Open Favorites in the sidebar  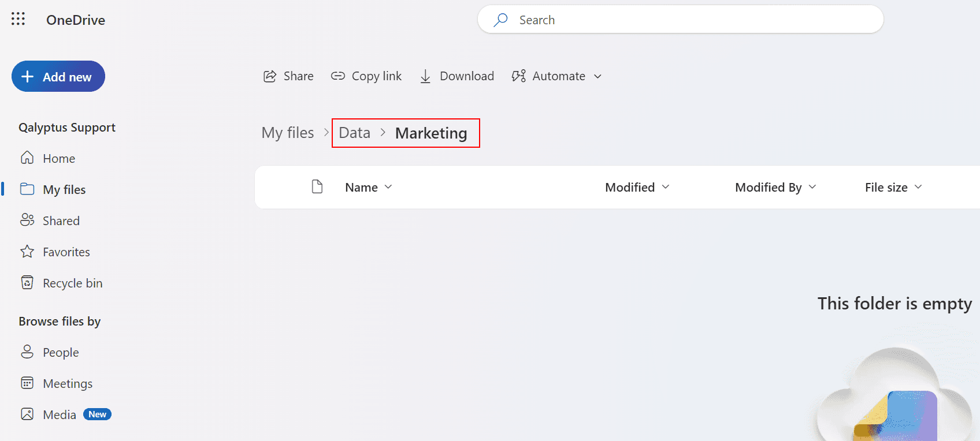[x=55, y=252]
